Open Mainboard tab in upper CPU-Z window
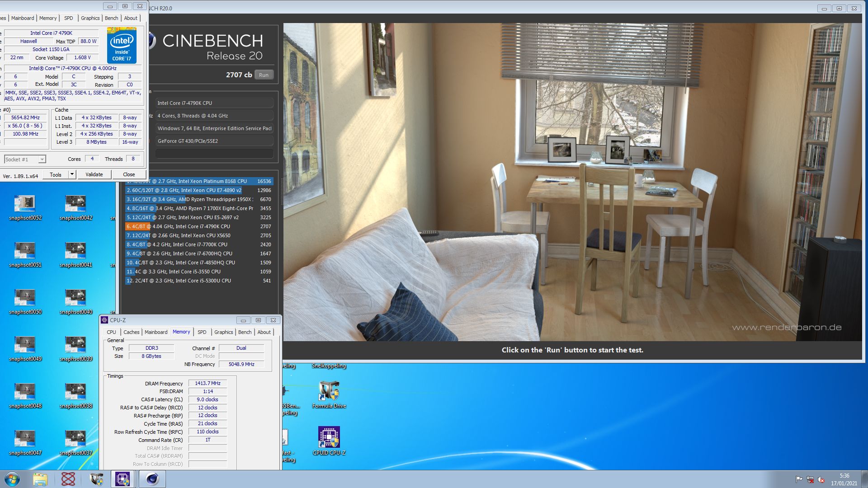 coord(23,18)
